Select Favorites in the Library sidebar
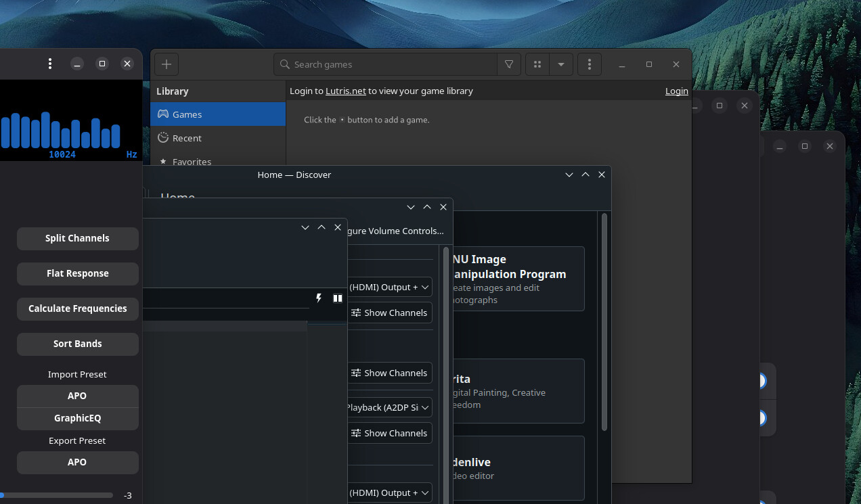 click(x=192, y=162)
